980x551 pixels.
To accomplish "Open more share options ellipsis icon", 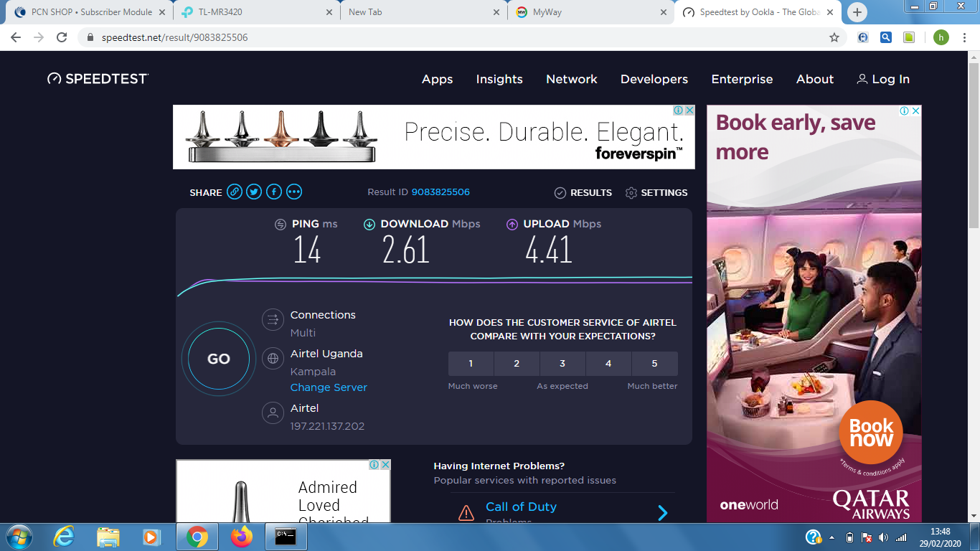I will [x=294, y=192].
